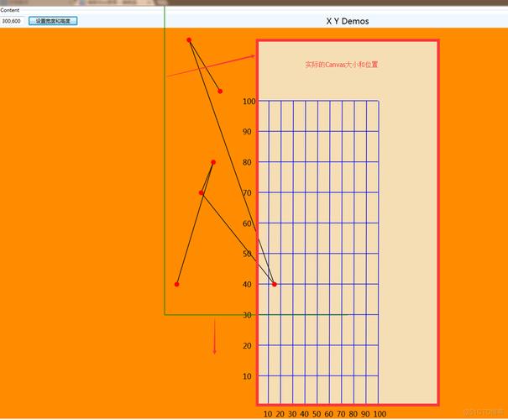Click the red point at the inverted-V peak
508x420 pixels.
(213, 162)
